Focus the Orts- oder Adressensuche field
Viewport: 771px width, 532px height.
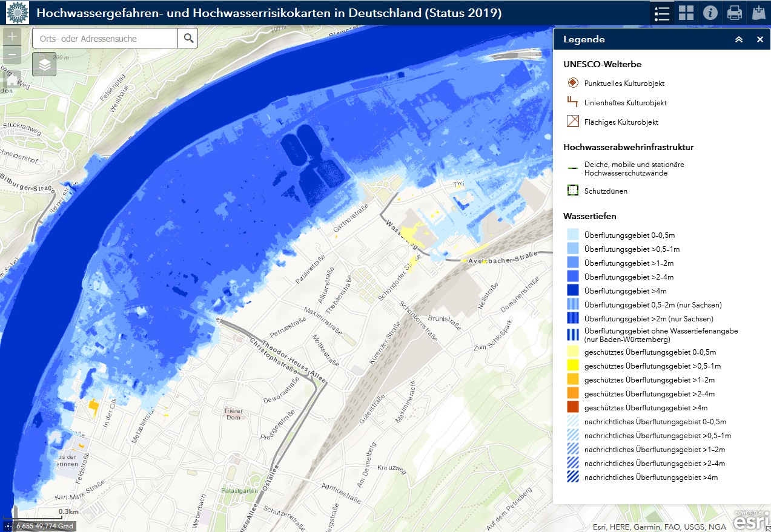coord(105,39)
